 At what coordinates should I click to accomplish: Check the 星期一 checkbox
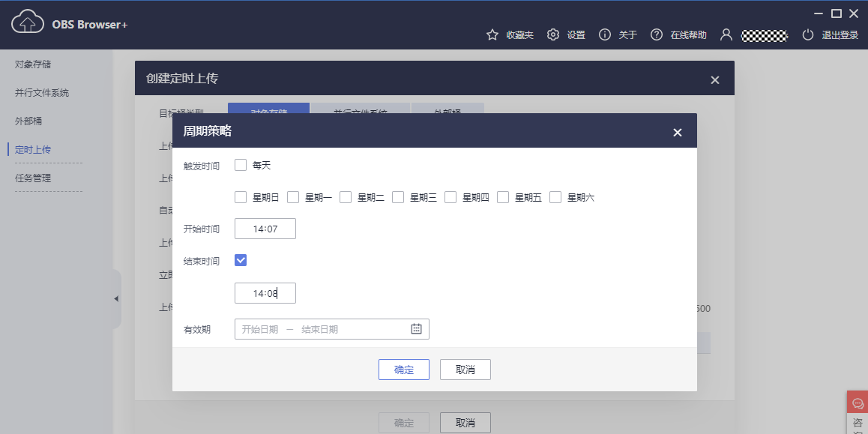[293, 198]
